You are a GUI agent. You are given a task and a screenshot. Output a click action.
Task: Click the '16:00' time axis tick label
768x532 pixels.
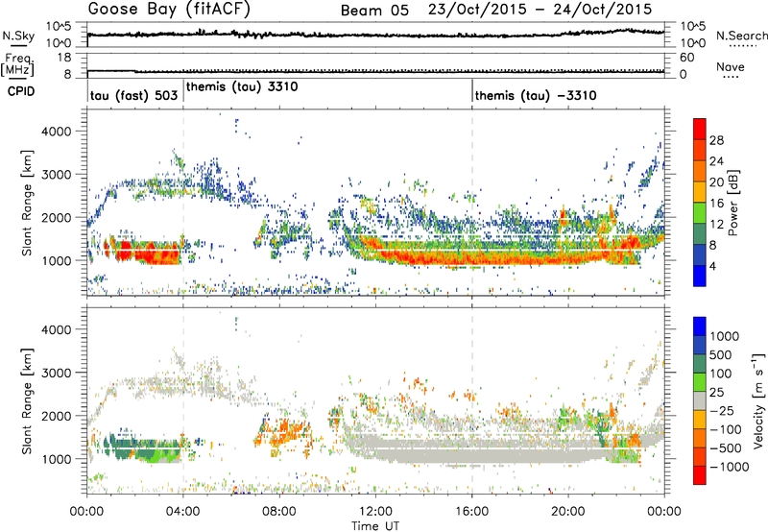click(471, 512)
